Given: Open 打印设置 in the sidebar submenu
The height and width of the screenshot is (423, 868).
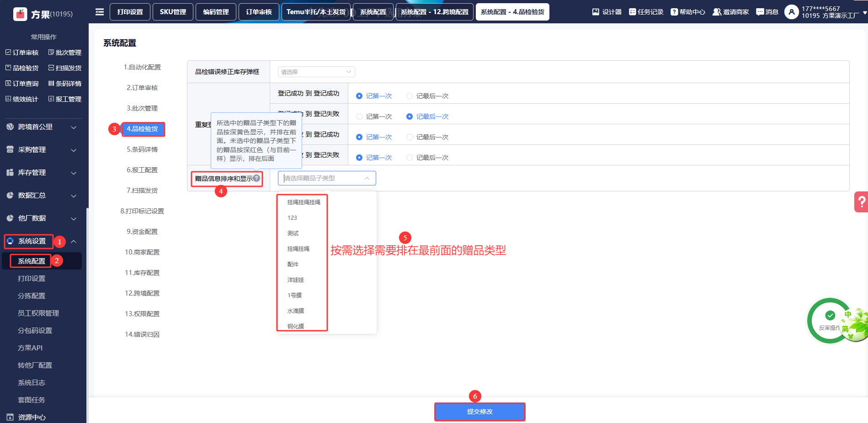Looking at the screenshot, I should (x=32, y=278).
